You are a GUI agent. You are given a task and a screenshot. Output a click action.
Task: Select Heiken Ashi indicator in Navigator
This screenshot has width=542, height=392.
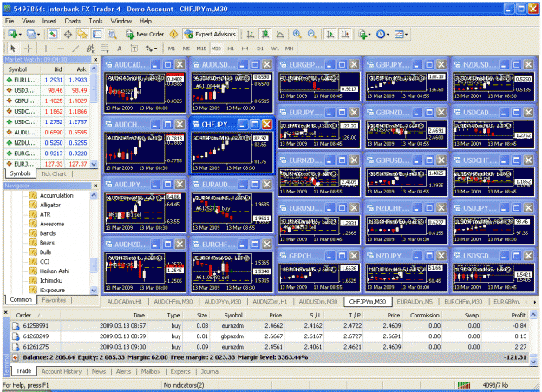pos(55,271)
